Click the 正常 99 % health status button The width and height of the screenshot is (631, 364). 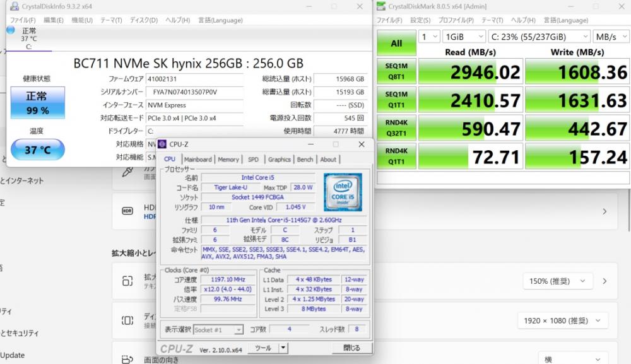pos(37,103)
